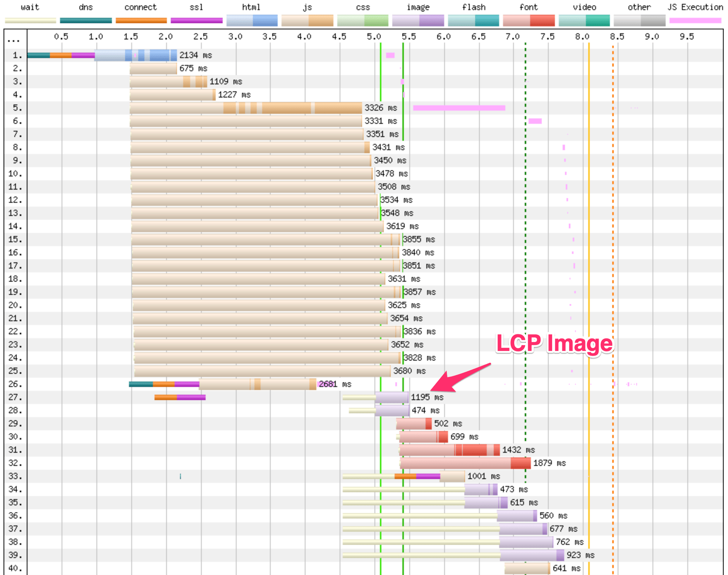This screenshot has width=728, height=575.
Task: Click the request 1 HTML bar (2134 ms)
Action: pyautogui.click(x=136, y=55)
